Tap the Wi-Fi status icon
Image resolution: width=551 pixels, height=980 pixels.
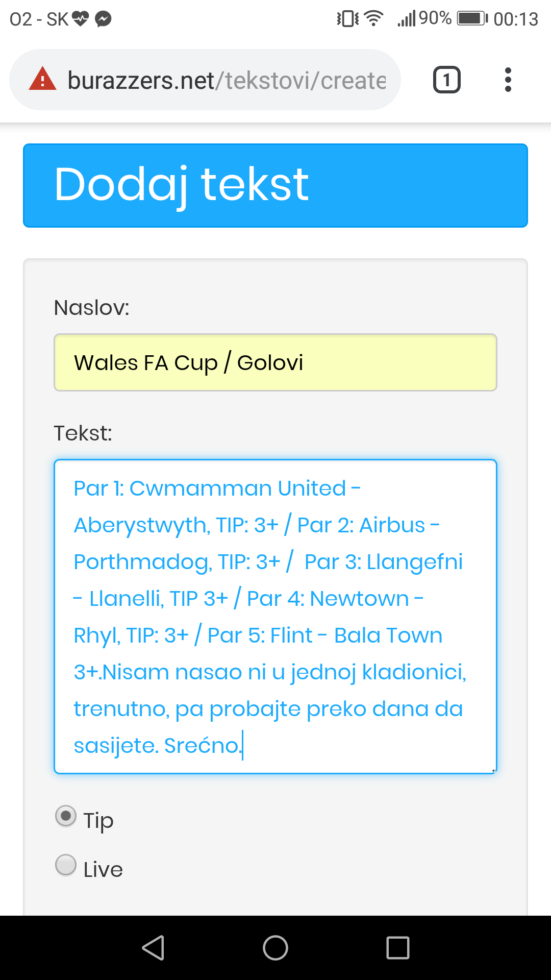tap(374, 18)
